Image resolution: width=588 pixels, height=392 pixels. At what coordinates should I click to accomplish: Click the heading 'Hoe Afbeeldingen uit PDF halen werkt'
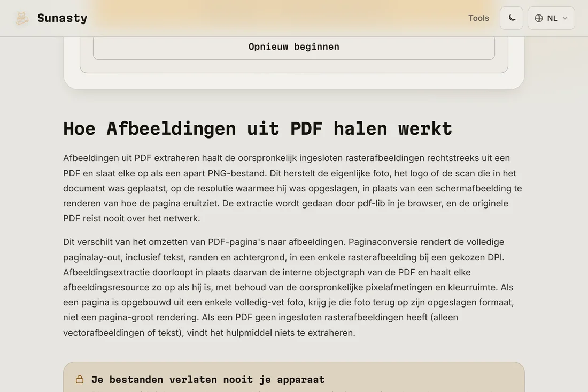tap(258, 129)
